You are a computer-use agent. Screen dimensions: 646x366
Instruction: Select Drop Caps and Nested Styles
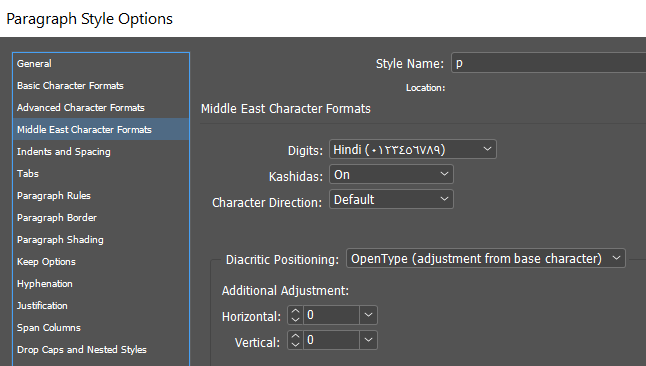101,350
